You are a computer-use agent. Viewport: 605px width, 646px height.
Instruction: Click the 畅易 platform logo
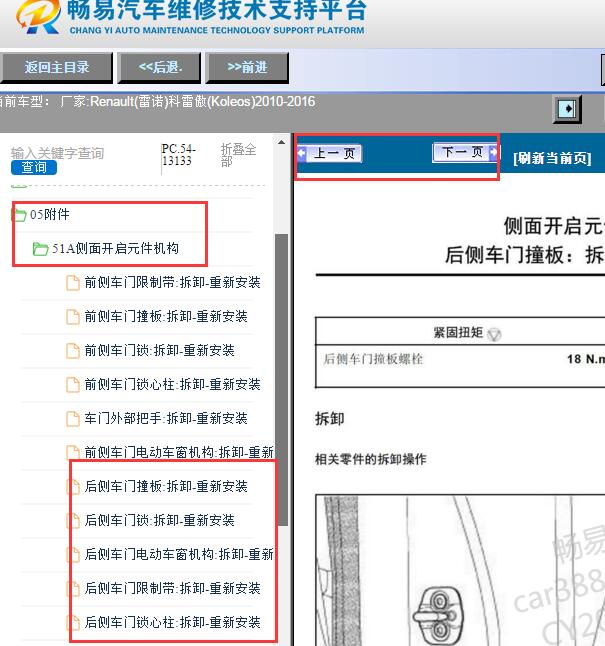pyautogui.click(x=39, y=16)
